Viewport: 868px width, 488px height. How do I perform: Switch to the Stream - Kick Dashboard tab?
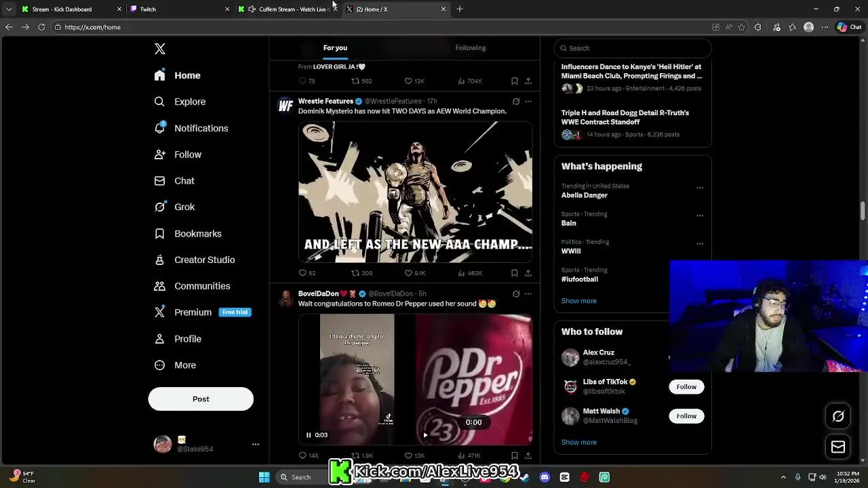tap(71, 9)
